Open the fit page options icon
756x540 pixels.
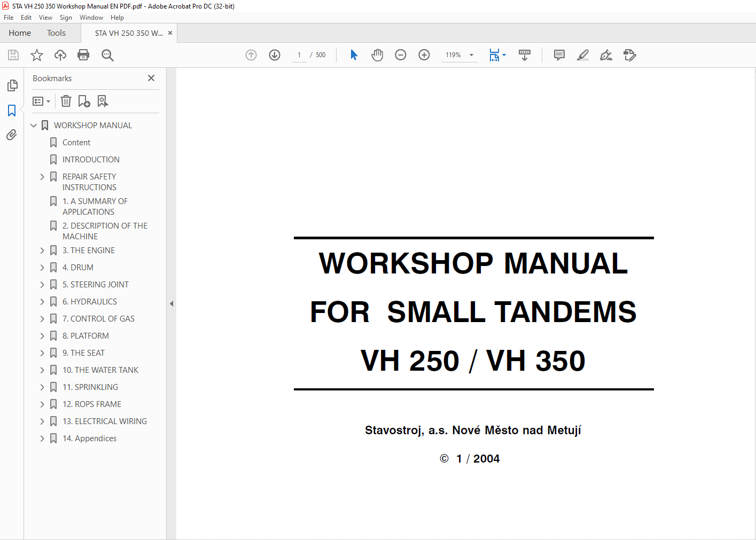pos(497,55)
